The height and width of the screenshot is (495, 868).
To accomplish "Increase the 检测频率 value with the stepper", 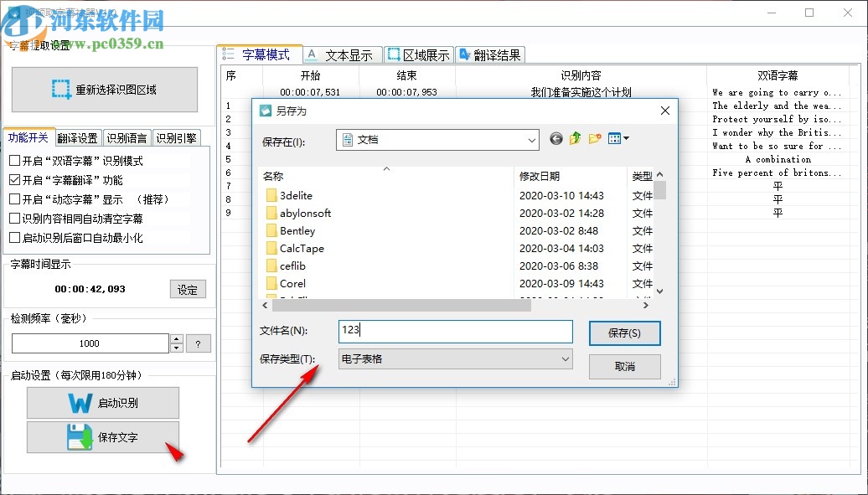I will point(177,338).
